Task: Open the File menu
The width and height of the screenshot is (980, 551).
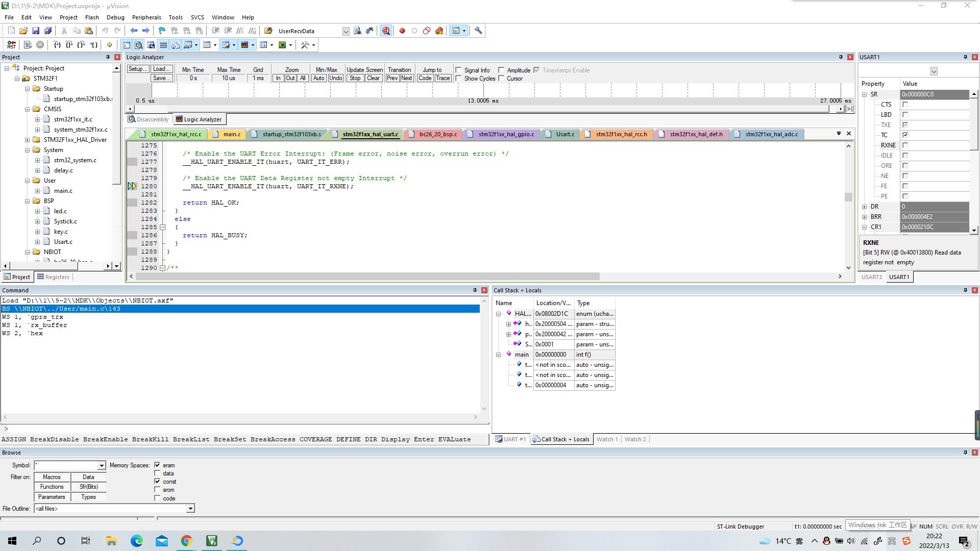Action: pyautogui.click(x=9, y=17)
